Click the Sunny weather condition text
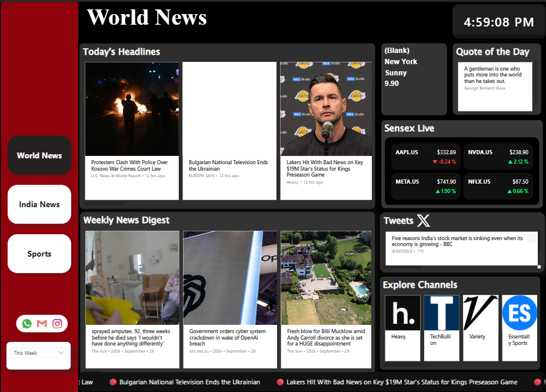The width and height of the screenshot is (546, 392). tap(395, 73)
